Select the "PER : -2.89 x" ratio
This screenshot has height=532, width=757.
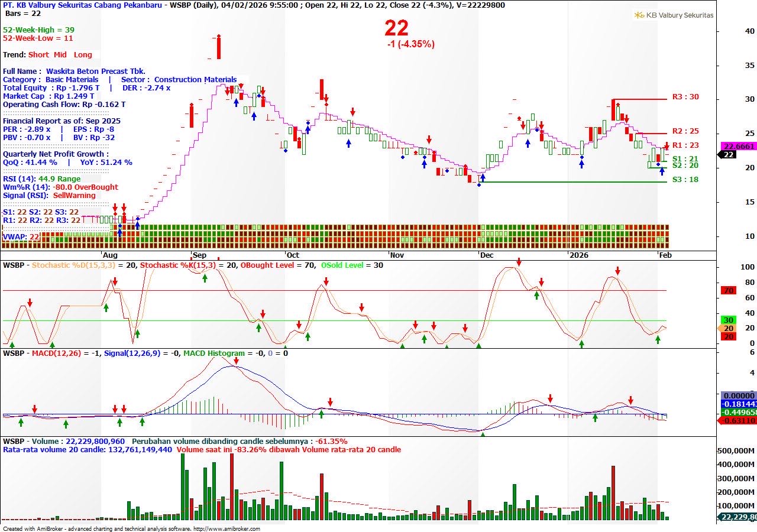coord(27,129)
